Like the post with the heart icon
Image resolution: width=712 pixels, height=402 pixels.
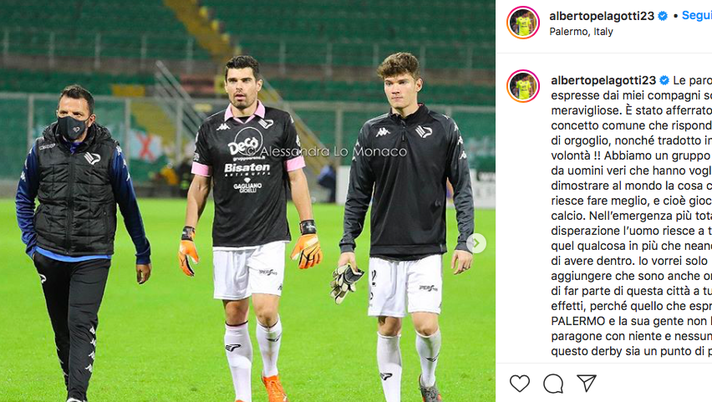pos(519,383)
